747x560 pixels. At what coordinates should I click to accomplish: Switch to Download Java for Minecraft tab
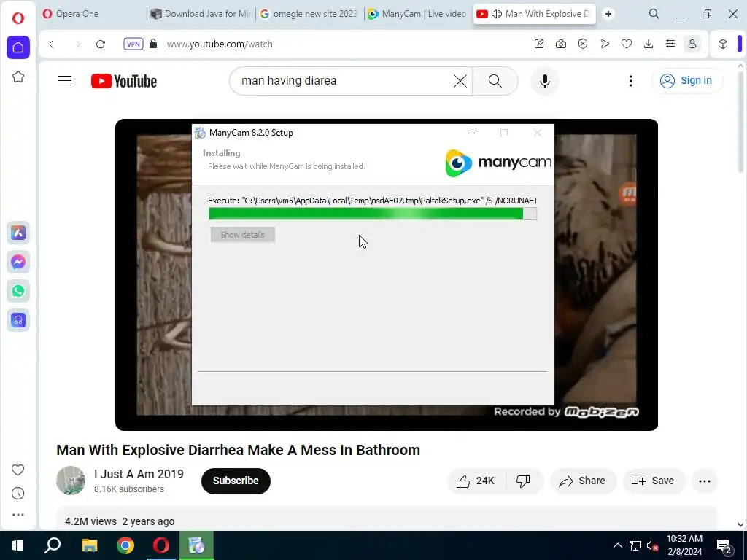(x=201, y=14)
